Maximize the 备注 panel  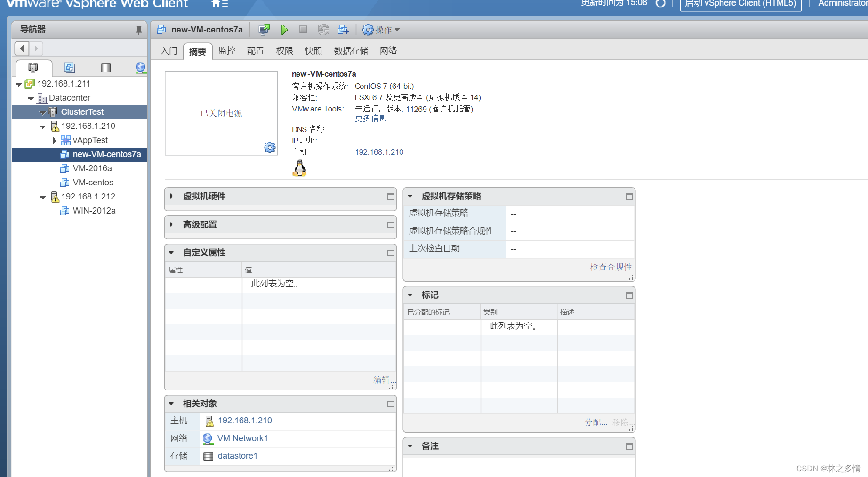[x=629, y=446]
